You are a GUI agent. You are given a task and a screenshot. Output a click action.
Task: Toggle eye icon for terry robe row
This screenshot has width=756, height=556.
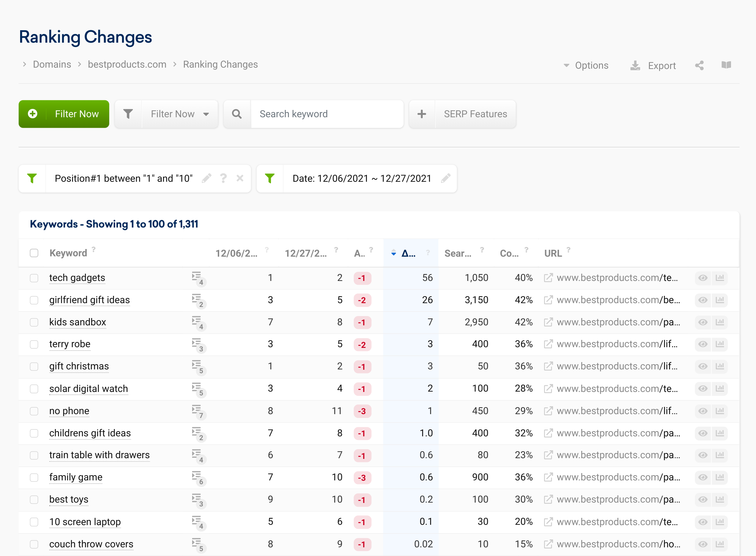(x=703, y=344)
